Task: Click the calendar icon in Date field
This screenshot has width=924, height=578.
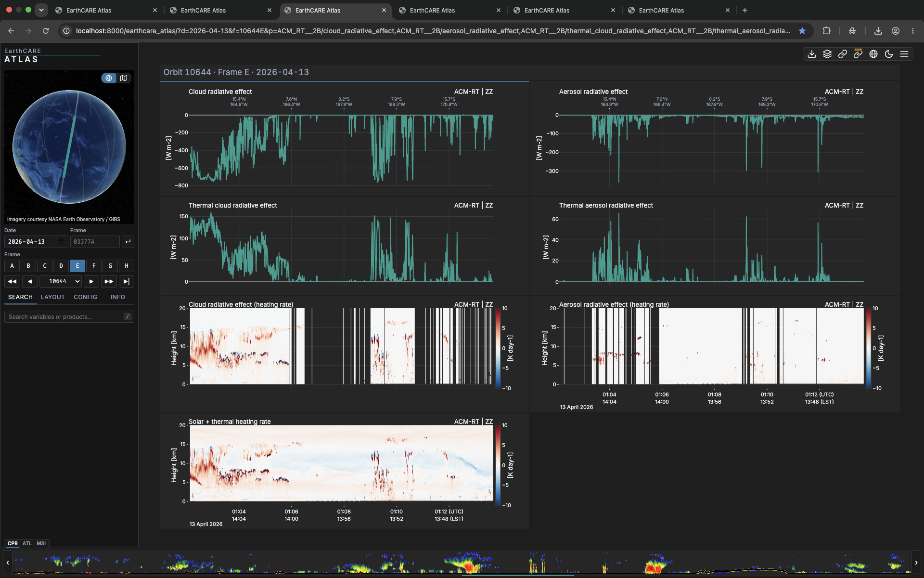Action: coord(61,242)
